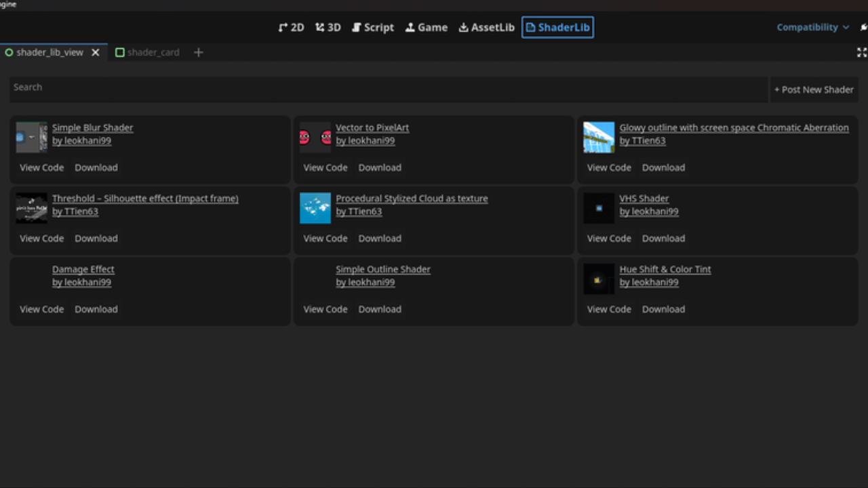868x488 pixels.
Task: Switch to the 2D workspace
Action: pos(291,27)
